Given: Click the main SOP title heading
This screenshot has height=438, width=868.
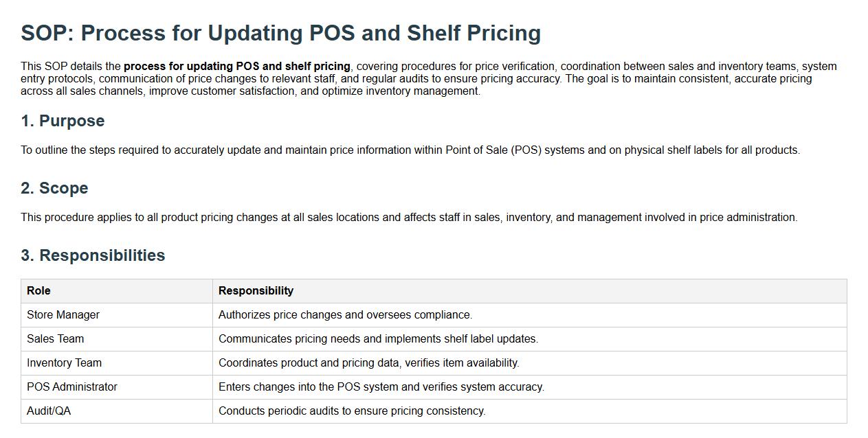Looking at the screenshot, I should [280, 33].
